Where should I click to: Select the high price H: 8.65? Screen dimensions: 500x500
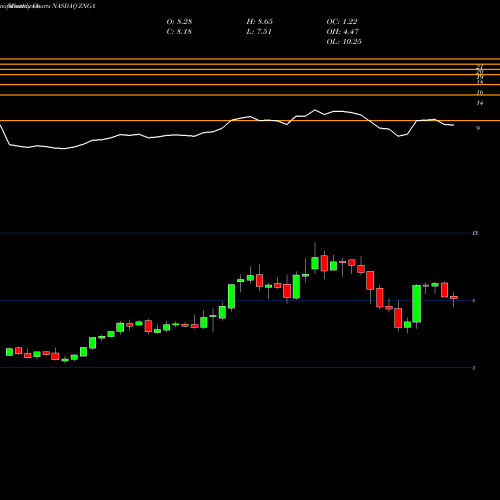260,22
